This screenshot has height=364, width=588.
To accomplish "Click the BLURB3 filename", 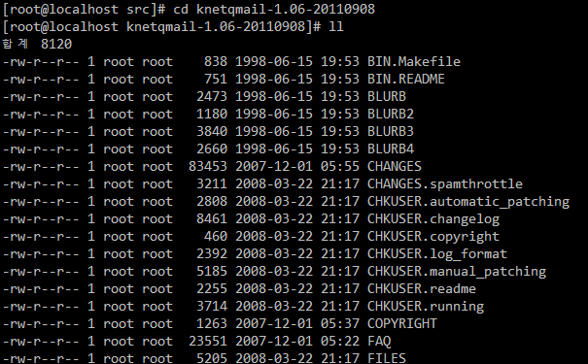I will click(x=391, y=131).
